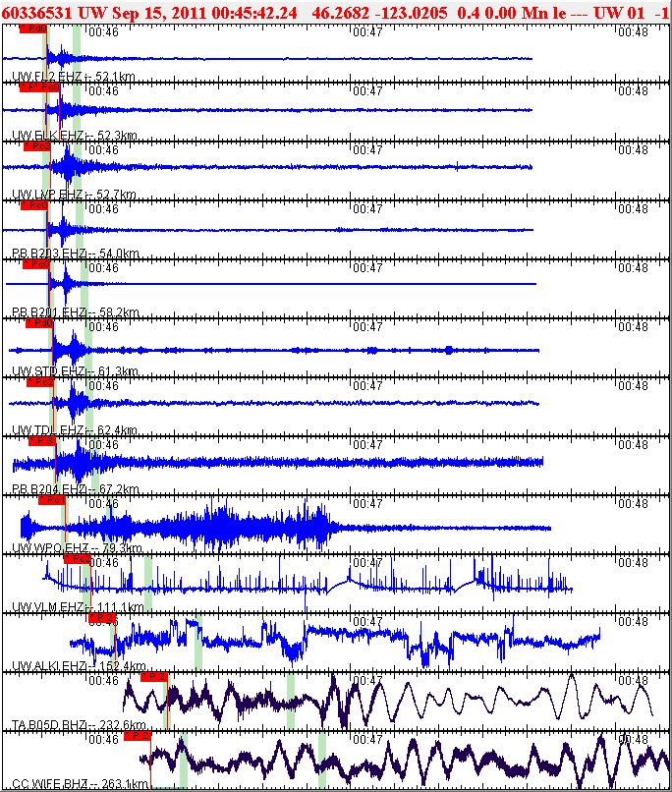This screenshot has height=792, width=672.
Task: Click station label UW FL2 EHZ 52.1km
Action: point(74,77)
